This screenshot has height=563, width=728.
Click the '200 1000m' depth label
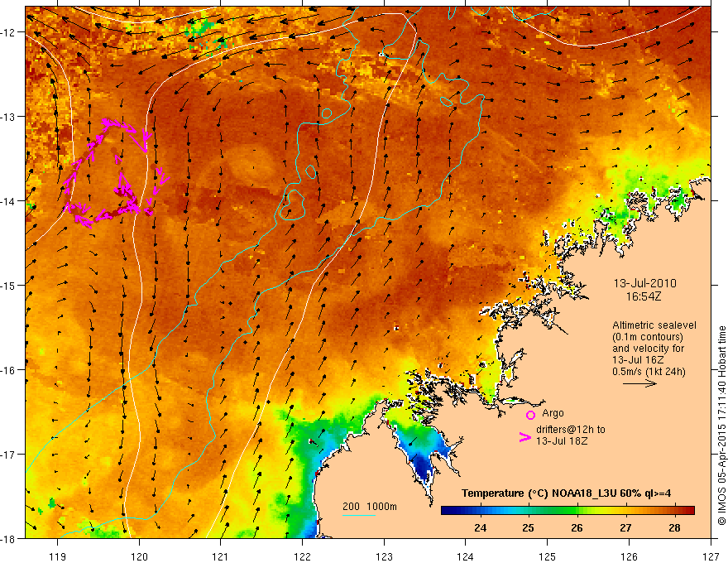370,507
